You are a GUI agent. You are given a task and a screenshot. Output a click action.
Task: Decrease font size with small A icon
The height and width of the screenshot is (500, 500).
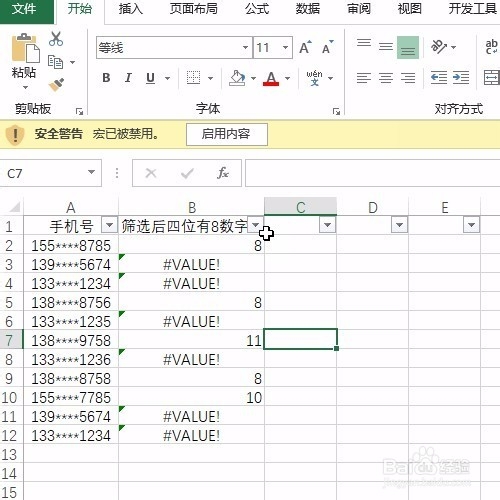(327, 47)
